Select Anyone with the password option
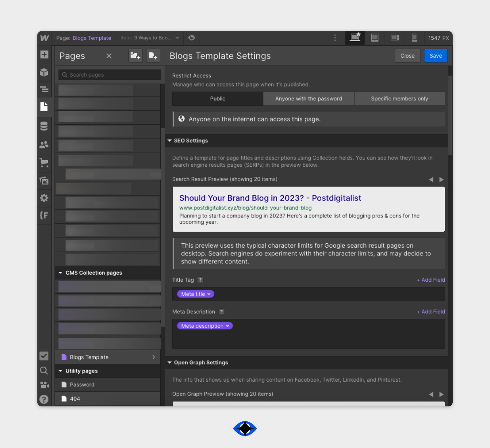Image resolution: width=490 pixels, height=448 pixels. (309, 99)
